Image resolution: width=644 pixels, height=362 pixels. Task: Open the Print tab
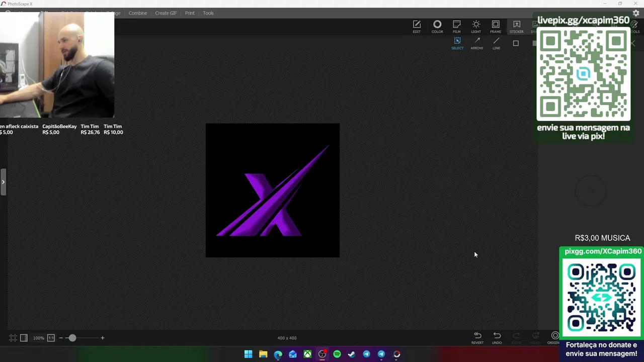tap(190, 13)
